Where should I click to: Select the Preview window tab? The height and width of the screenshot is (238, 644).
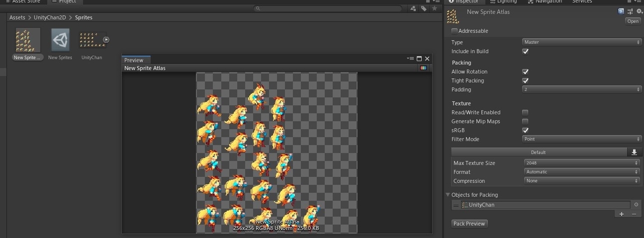136,60
